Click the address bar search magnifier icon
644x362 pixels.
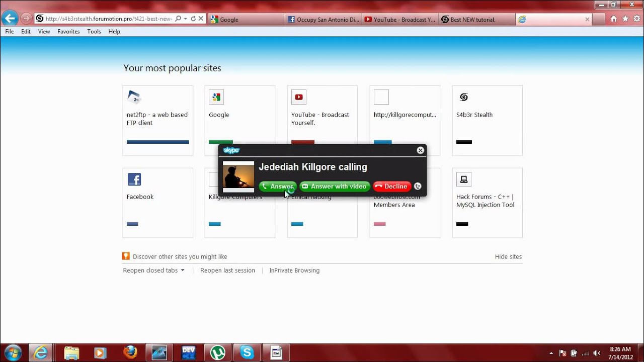click(x=178, y=19)
